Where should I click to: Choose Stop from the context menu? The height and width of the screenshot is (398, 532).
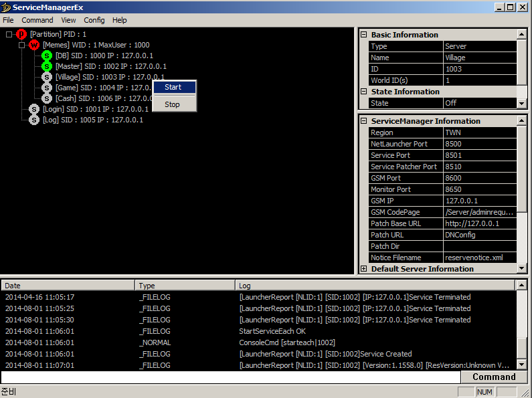(175, 104)
